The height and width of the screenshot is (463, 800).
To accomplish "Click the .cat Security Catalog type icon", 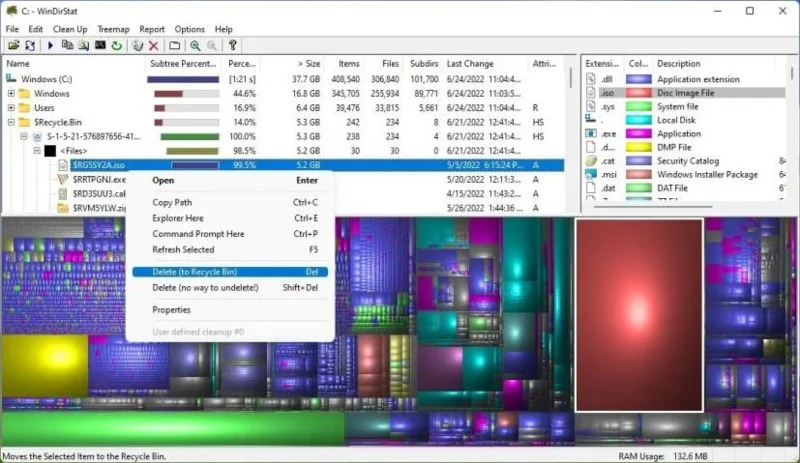I will 591,160.
